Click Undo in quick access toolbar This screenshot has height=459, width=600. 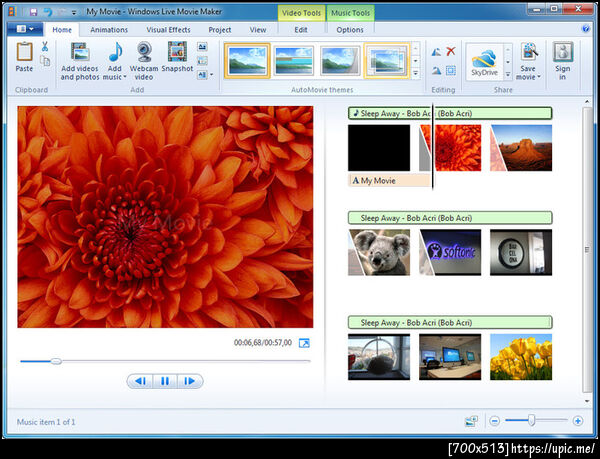tap(47, 12)
